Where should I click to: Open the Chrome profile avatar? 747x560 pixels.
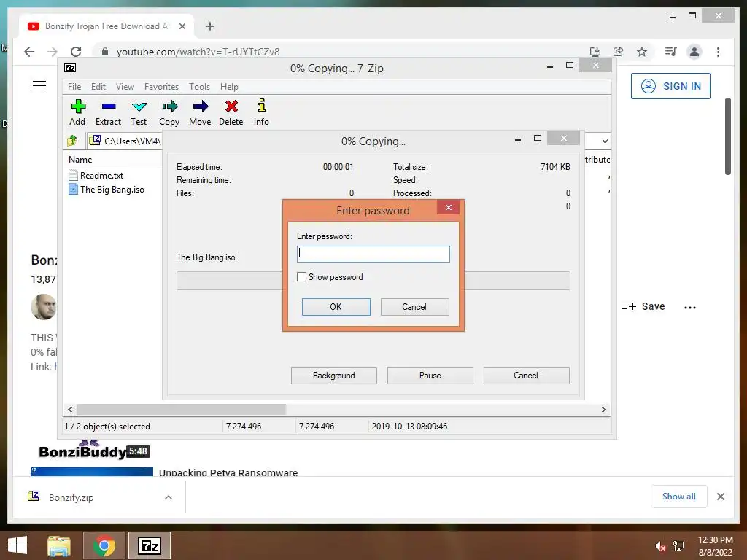point(694,52)
